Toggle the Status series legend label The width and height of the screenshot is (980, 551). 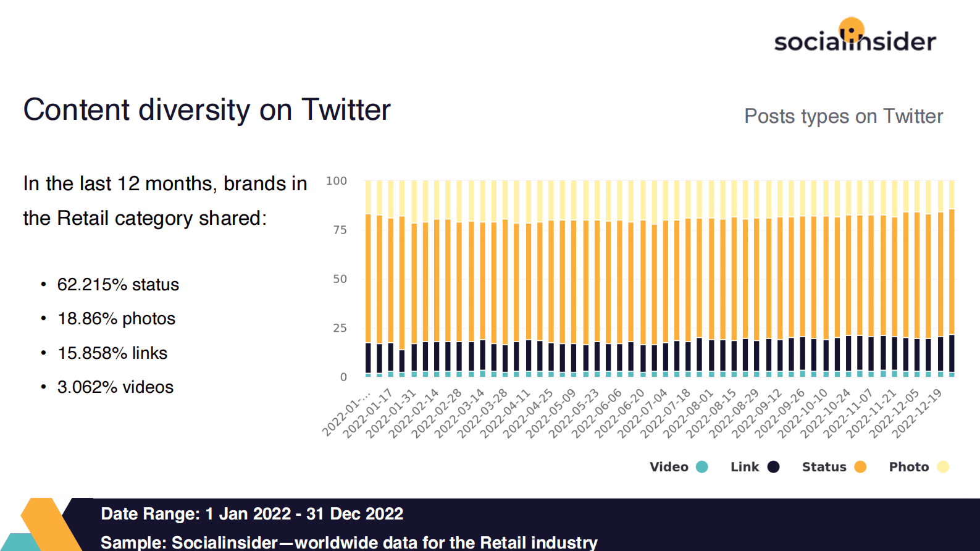824,467
